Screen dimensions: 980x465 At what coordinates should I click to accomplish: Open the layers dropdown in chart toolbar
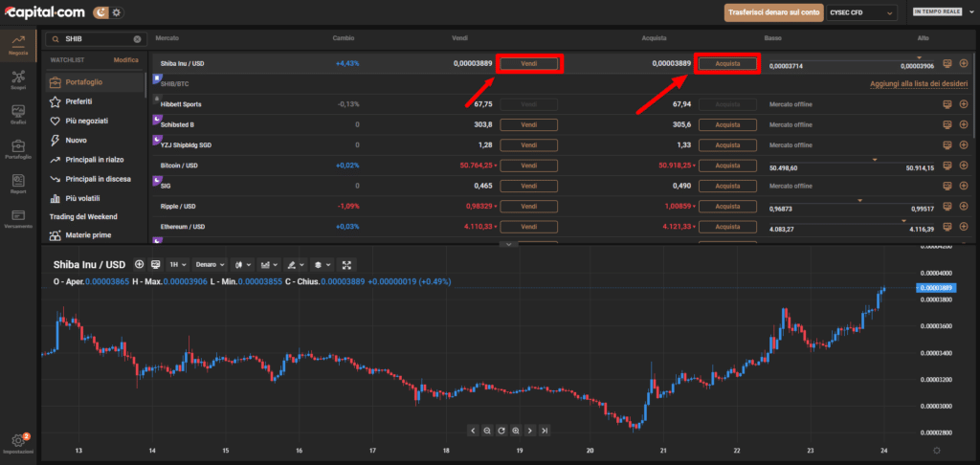point(322,264)
